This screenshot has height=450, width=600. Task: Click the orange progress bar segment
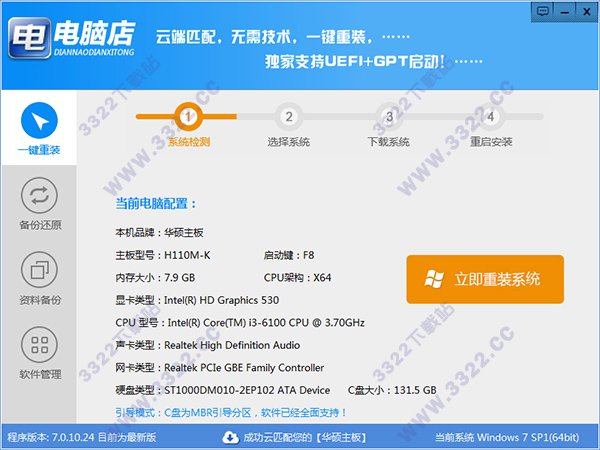(x=186, y=116)
